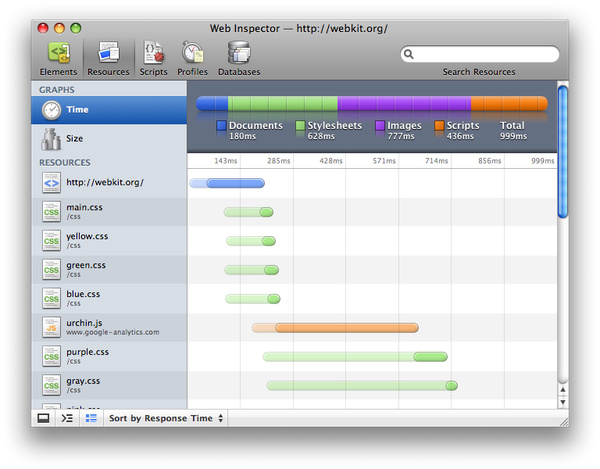The height and width of the screenshot is (469, 600).
Task: Click the scrollbar up arrow
Action: tap(562, 390)
